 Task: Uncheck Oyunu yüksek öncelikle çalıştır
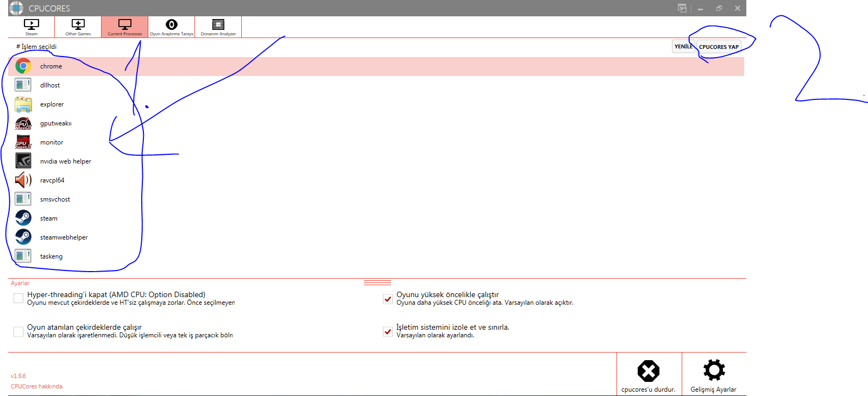click(x=388, y=299)
